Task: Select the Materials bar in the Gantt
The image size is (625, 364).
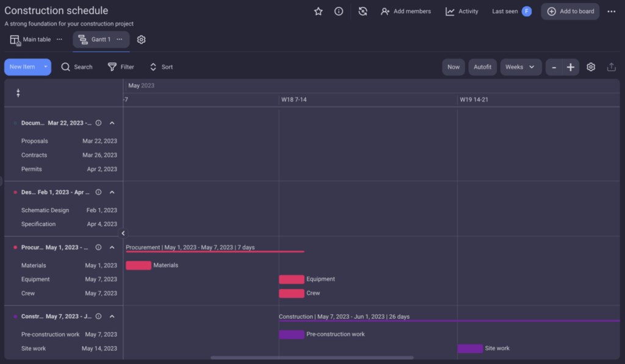Action: [x=139, y=265]
